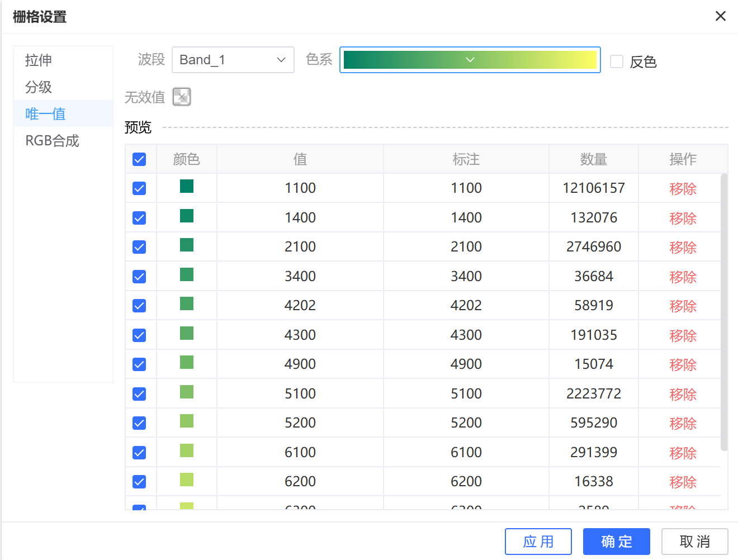Click the 应用 button
This screenshot has height=560, width=738.
point(538,542)
